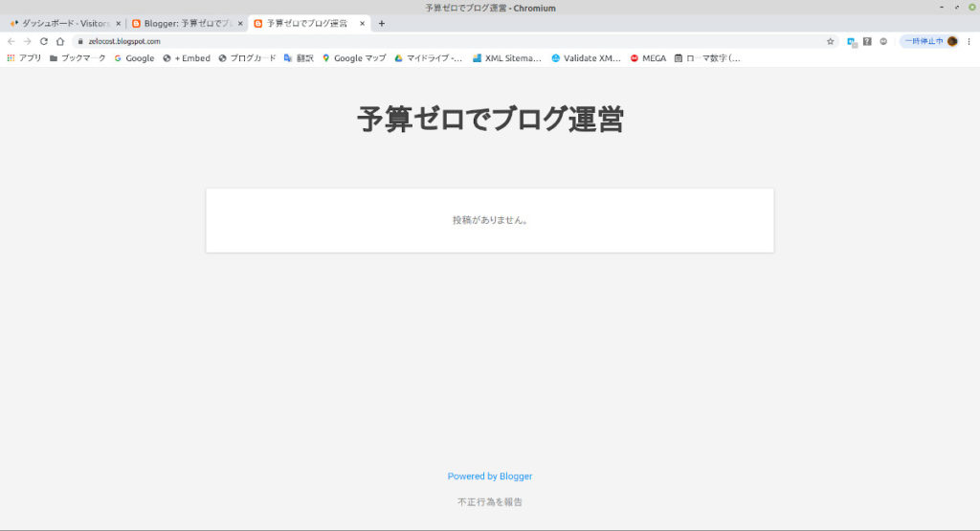Open the ブログカード bookmark
This screenshot has height=531, width=980.
[247, 58]
